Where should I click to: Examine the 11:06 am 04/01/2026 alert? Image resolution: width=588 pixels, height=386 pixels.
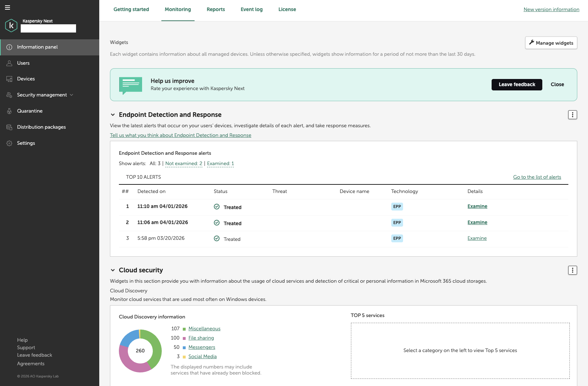click(477, 223)
